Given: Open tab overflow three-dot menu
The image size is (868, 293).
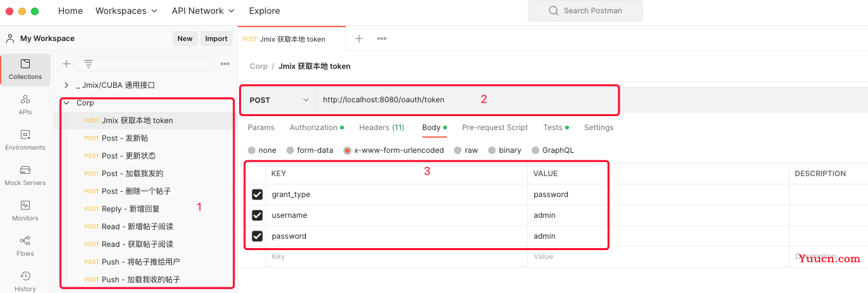Looking at the screenshot, I should pos(382,39).
